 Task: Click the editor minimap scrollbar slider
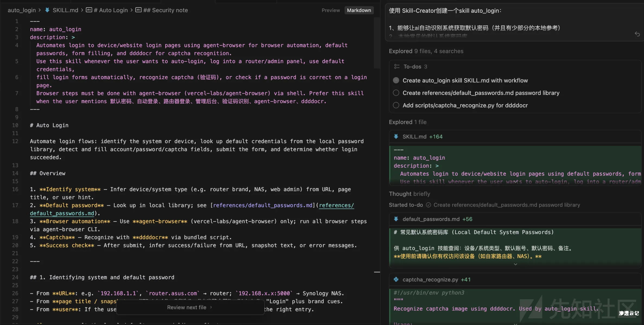pyautogui.click(x=377, y=43)
